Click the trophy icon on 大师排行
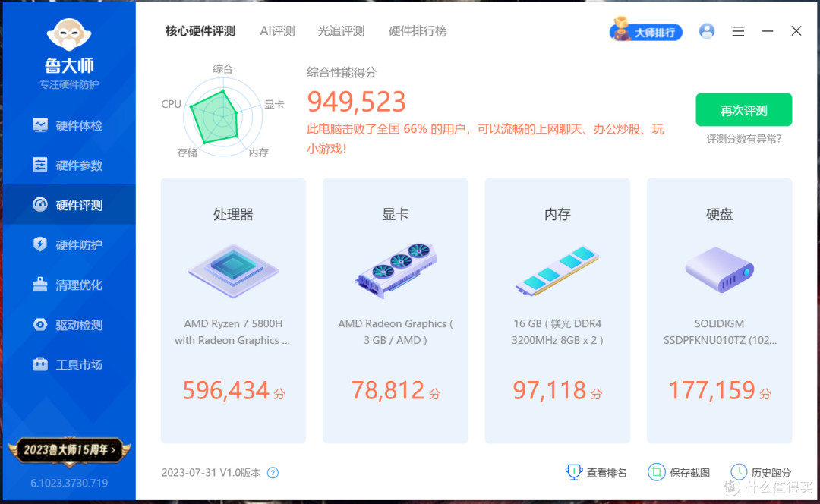Screen dimensions: 820x504 tap(621, 29)
